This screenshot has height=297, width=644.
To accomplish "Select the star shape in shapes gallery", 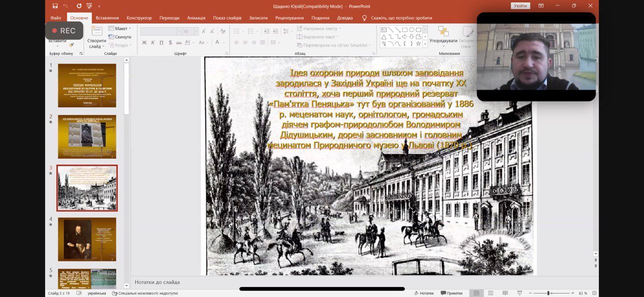I will pos(419,44).
